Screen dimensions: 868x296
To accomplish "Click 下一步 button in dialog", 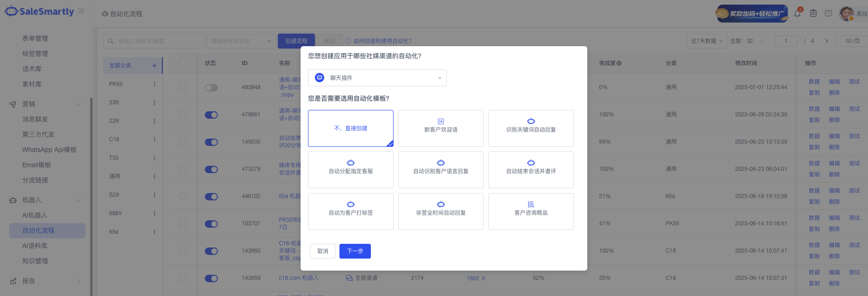I will click(x=355, y=251).
